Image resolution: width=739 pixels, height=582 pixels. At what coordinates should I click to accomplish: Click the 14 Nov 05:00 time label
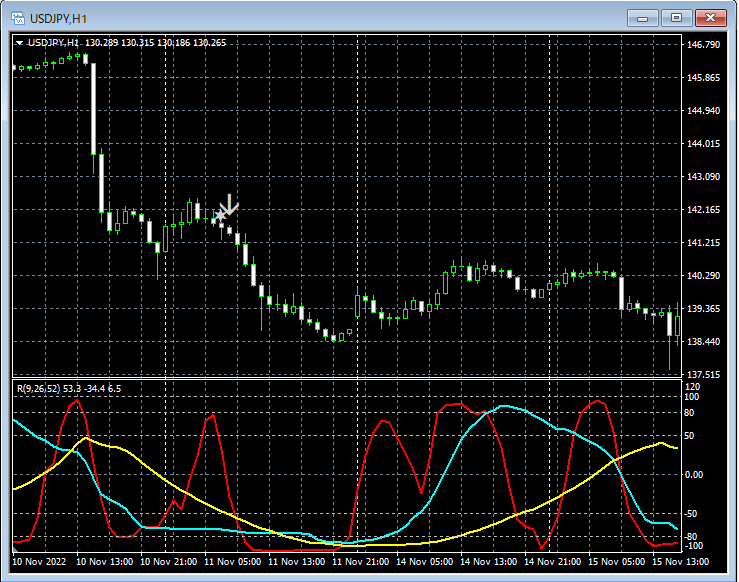click(425, 562)
